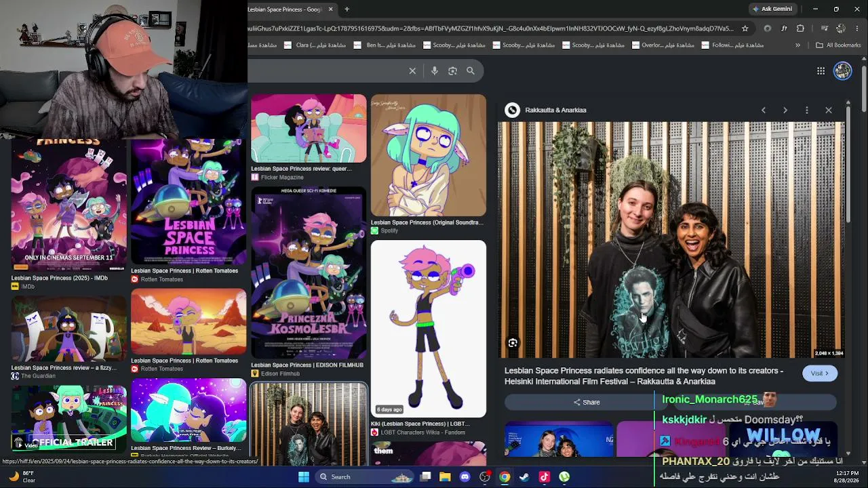Open the Burkely review kissing image result
Viewport: 868px width, 488px height.
(189, 410)
